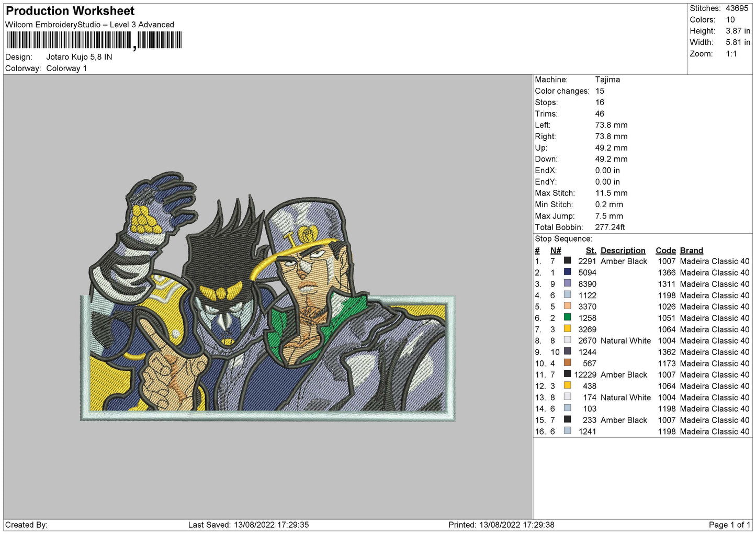Click the light blue swatch in row 4
The width and height of the screenshot is (756, 534).
[x=567, y=295]
